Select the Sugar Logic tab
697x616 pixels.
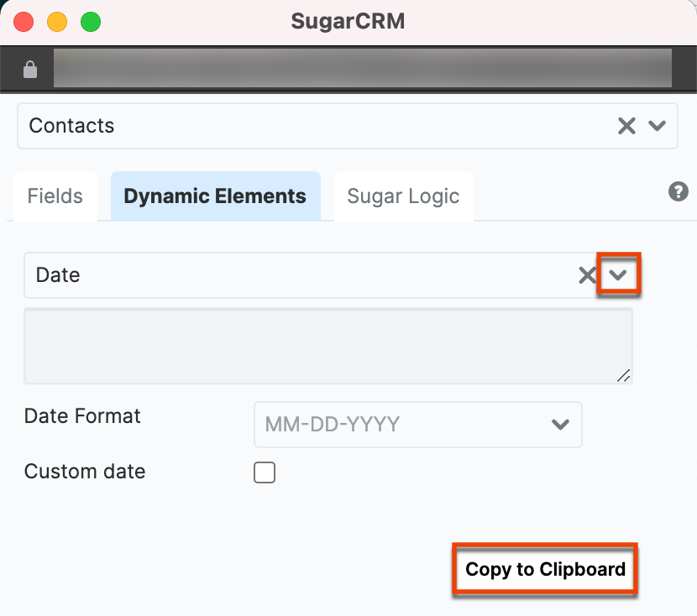pos(403,196)
